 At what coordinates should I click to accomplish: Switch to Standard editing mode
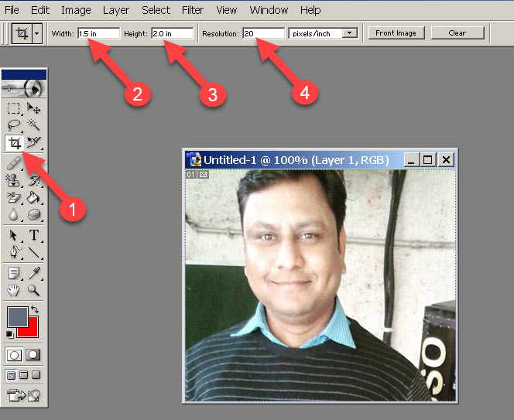(x=14, y=355)
